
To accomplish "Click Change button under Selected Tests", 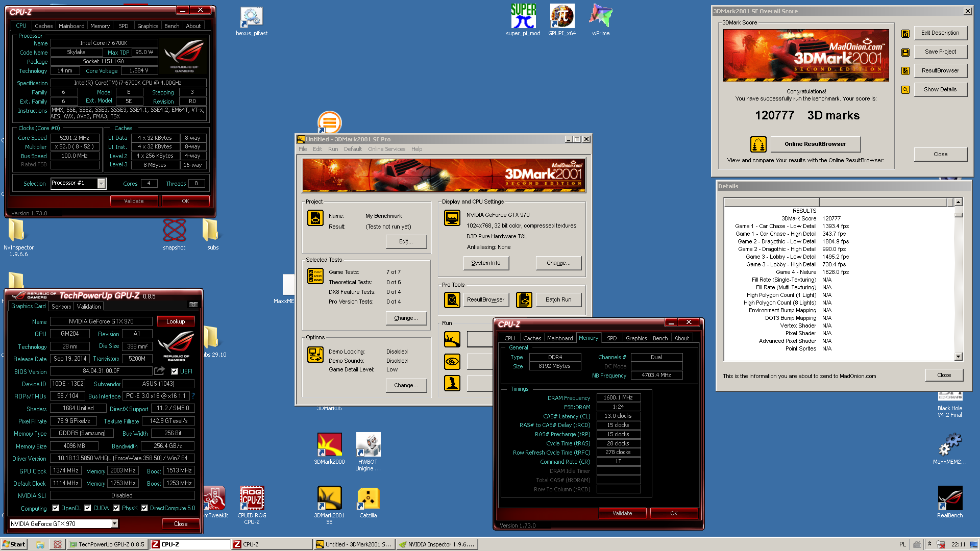I will 406,318.
